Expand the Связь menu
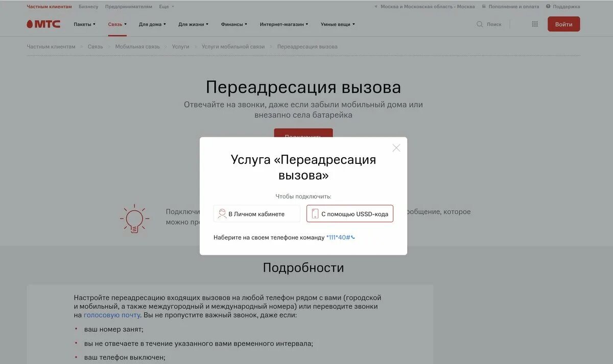Screen dimensions: 613x364 pyautogui.click(x=117, y=24)
